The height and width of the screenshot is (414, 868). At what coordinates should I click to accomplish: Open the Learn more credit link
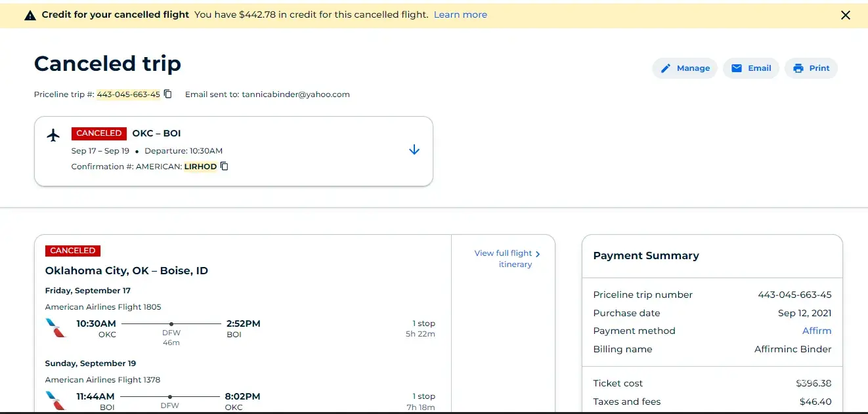(460, 14)
